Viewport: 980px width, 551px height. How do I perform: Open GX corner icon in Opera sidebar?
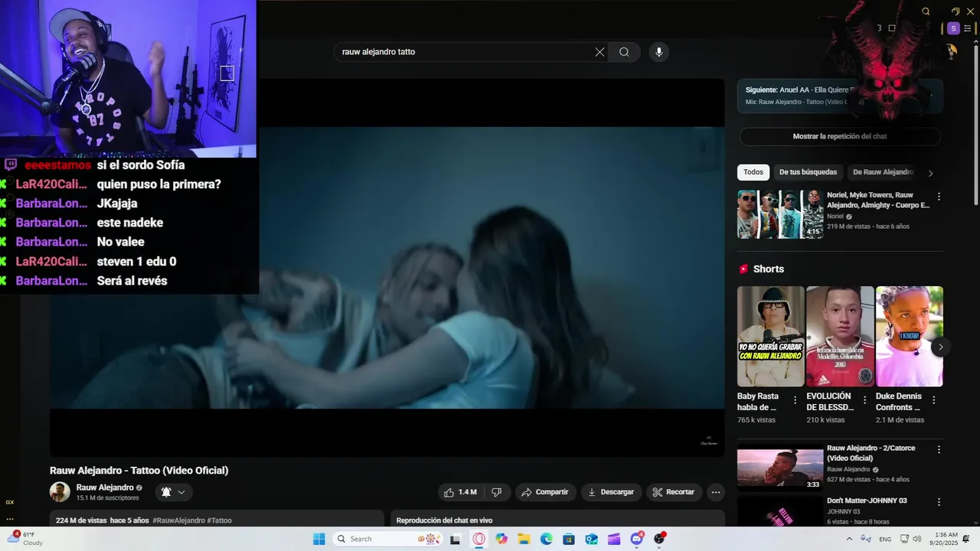click(x=10, y=502)
